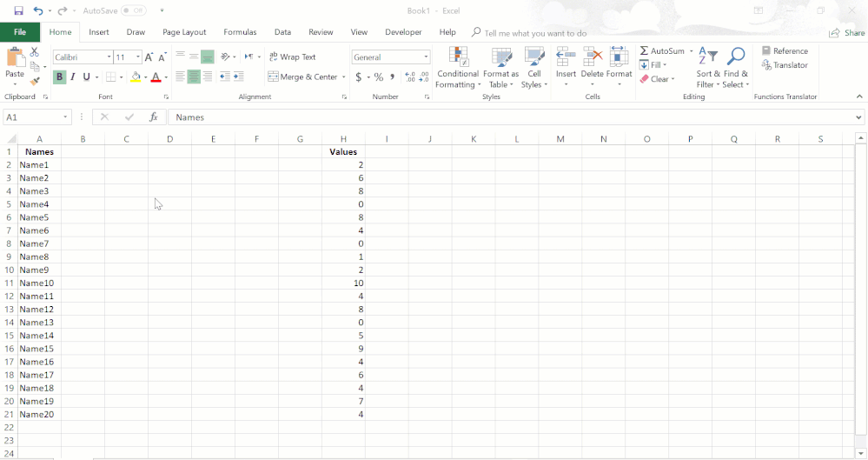868x460 pixels.
Task: Apply the Accounting dollar format
Action: point(359,77)
